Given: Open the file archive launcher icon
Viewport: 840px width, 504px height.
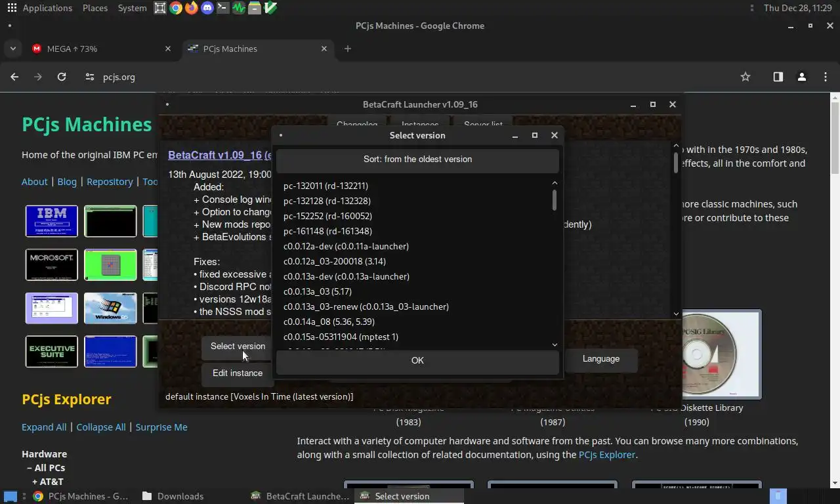Looking at the screenshot, I should [x=255, y=8].
